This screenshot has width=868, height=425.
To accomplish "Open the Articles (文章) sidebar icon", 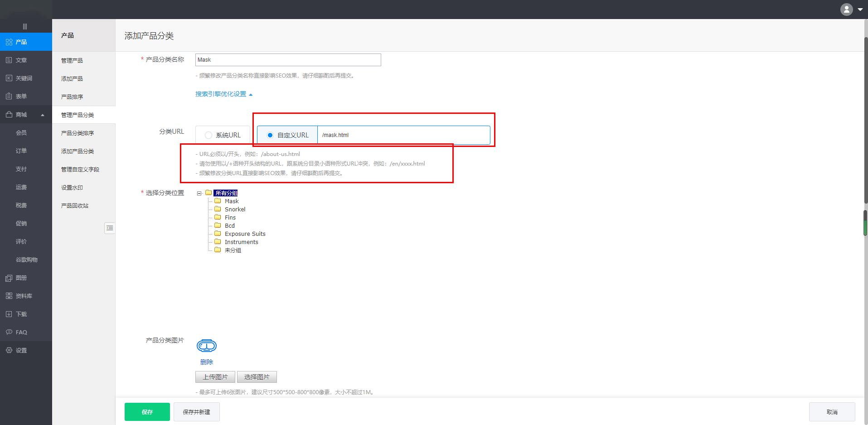I will tap(9, 60).
